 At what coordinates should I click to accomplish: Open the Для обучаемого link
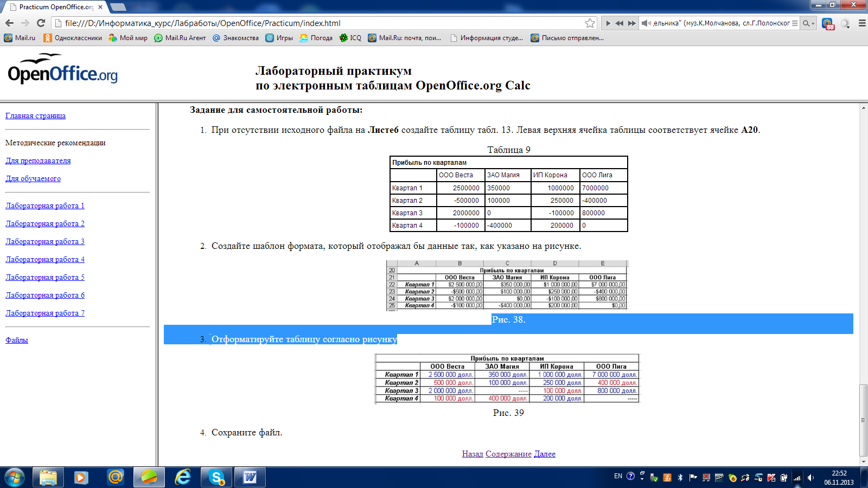pyautogui.click(x=33, y=178)
